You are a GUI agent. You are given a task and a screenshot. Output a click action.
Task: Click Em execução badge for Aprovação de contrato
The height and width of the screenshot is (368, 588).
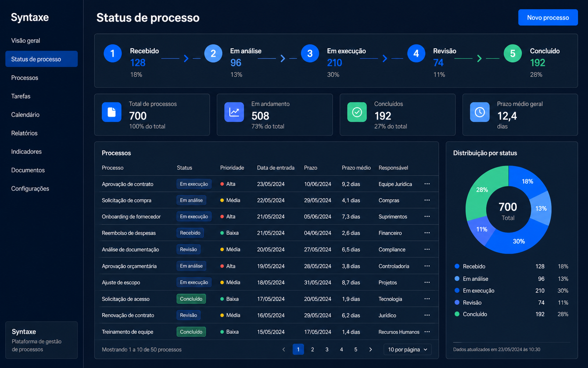194,184
